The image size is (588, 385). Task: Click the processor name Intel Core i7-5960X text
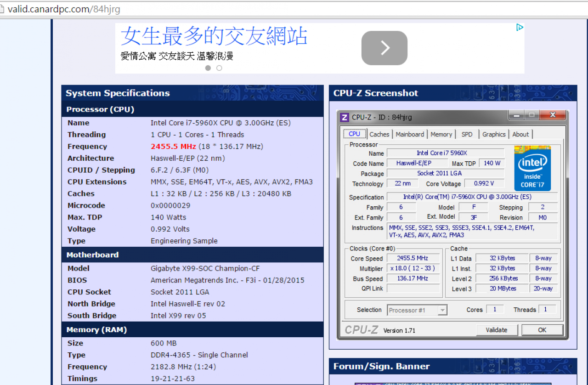tap(220, 123)
